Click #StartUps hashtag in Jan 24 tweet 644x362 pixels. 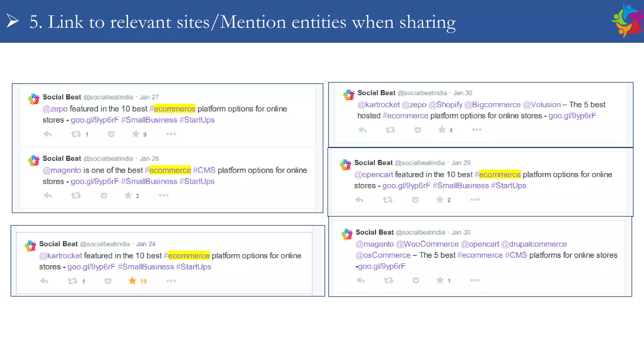coord(193,267)
